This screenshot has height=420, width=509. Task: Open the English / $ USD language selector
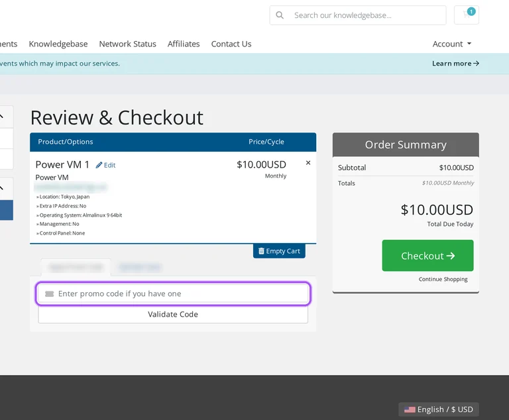pyautogui.click(x=438, y=409)
